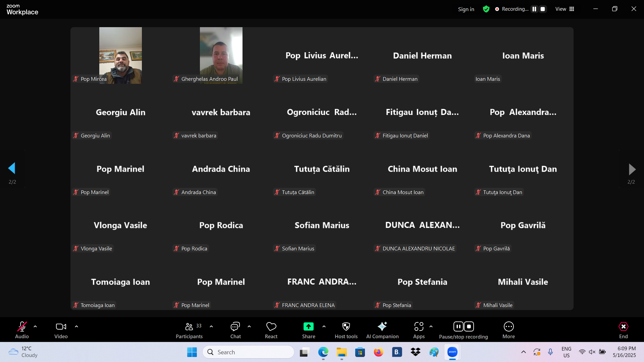This screenshot has height=362, width=644.
Task: Expand video options arrow beside Video
Action: pos(76,326)
